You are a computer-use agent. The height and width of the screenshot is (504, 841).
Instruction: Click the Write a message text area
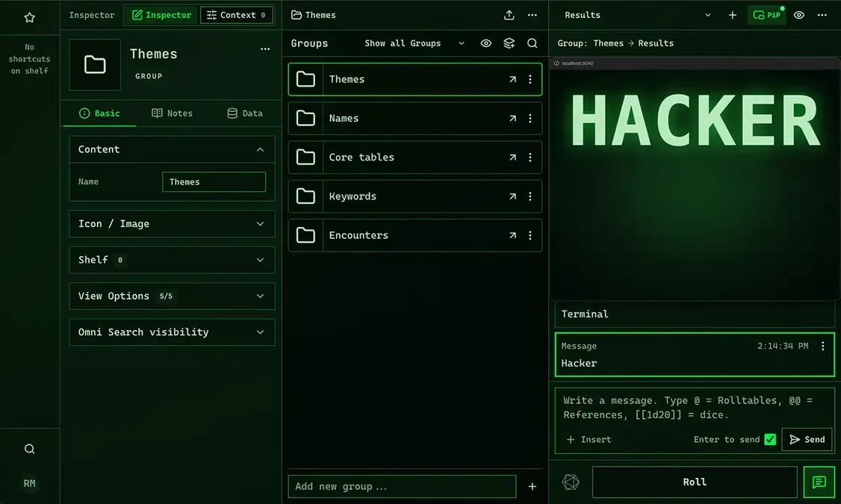pos(695,408)
